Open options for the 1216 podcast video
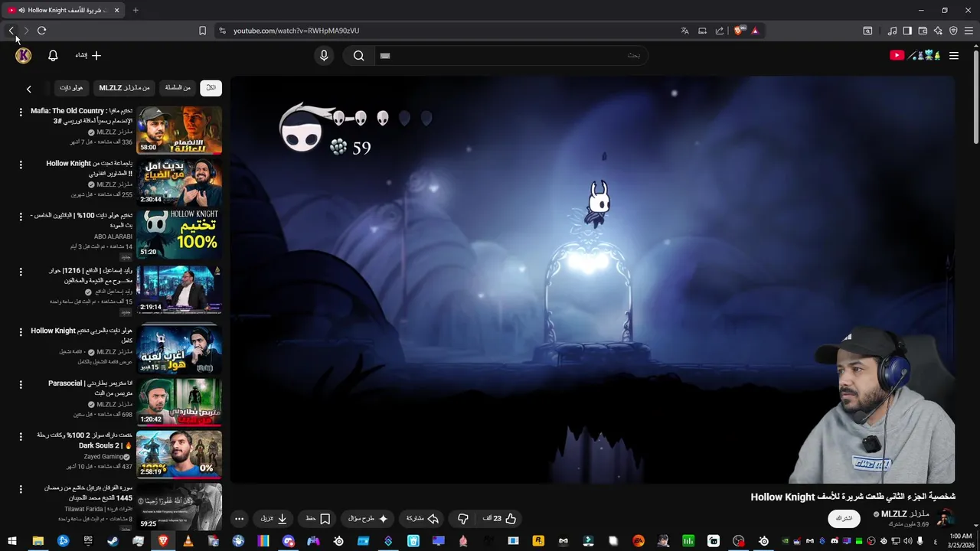The width and height of the screenshot is (980, 551). click(x=21, y=272)
